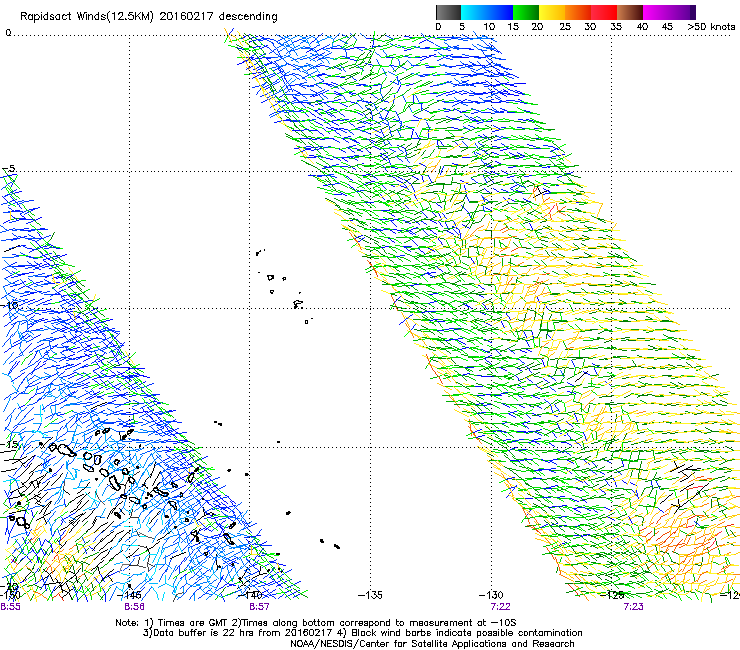Click the red 30-35 knots legend swatch
This screenshot has height=650, width=740.
point(604,12)
